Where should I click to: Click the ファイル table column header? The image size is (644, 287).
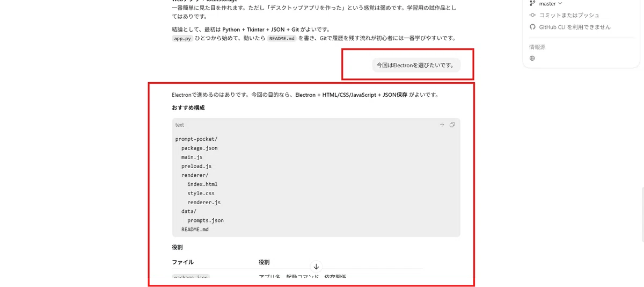(182, 262)
